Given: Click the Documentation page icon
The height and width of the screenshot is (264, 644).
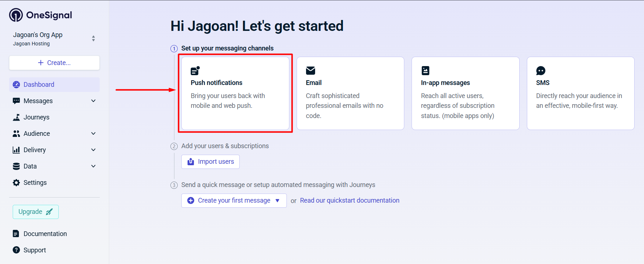Looking at the screenshot, I should [16, 233].
